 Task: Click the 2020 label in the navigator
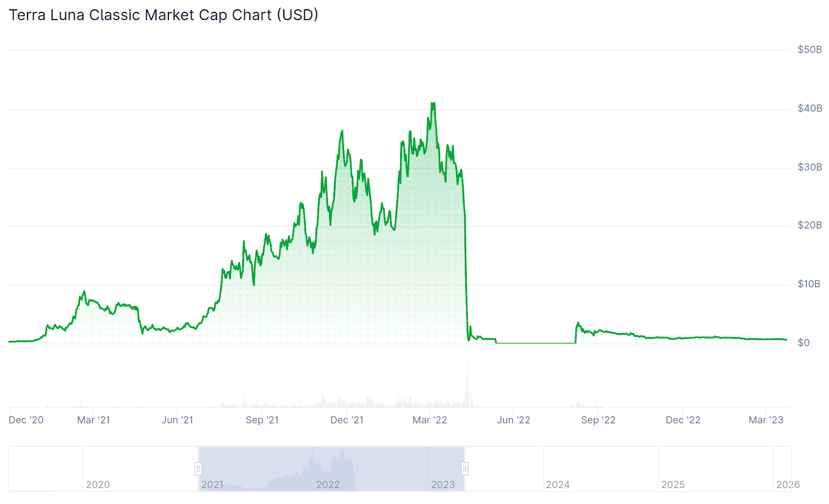point(98,485)
